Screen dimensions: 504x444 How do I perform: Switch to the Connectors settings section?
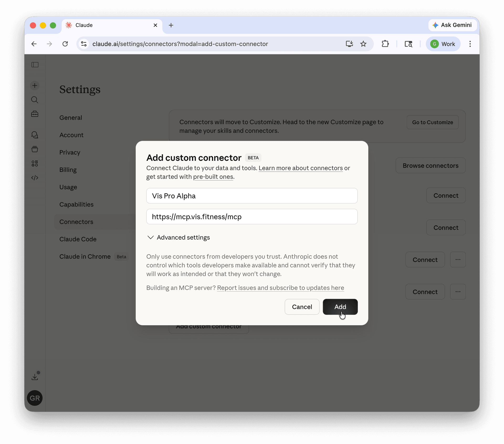tap(76, 222)
